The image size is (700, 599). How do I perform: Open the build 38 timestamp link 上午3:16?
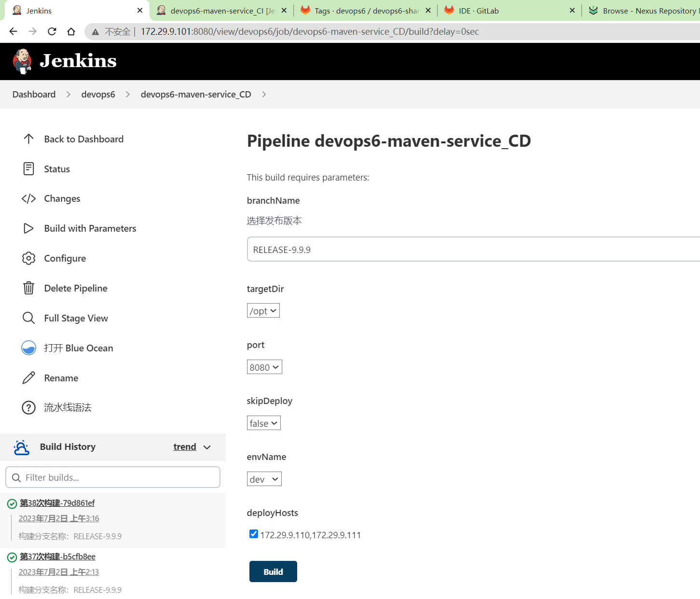pos(59,518)
